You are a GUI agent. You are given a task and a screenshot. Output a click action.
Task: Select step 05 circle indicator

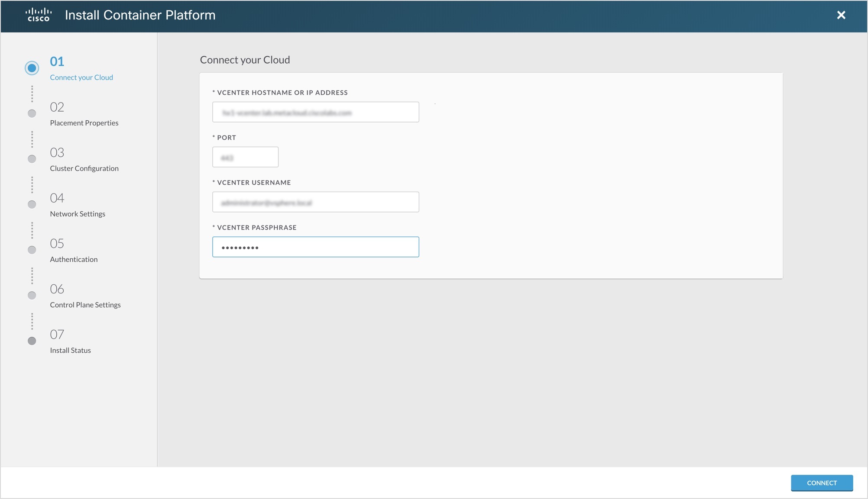click(32, 250)
